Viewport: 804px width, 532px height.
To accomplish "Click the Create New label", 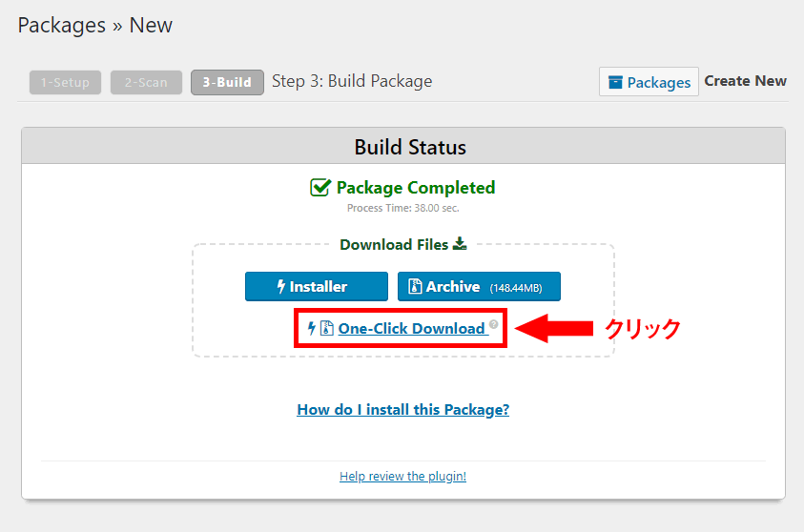I will tap(745, 81).
